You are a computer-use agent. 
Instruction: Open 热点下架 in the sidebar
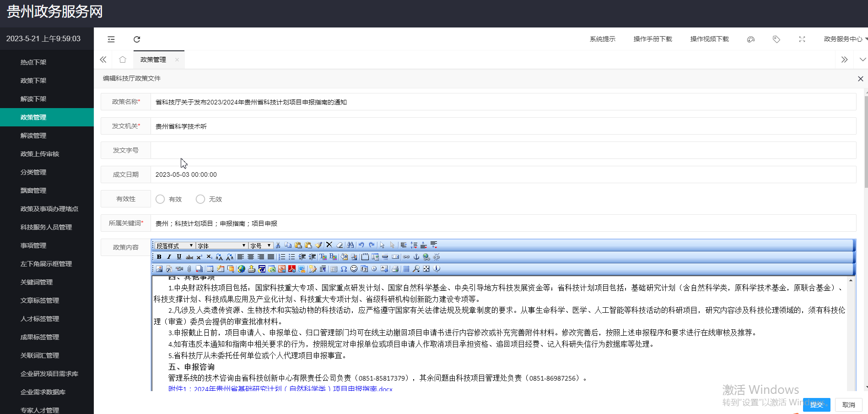(33, 62)
